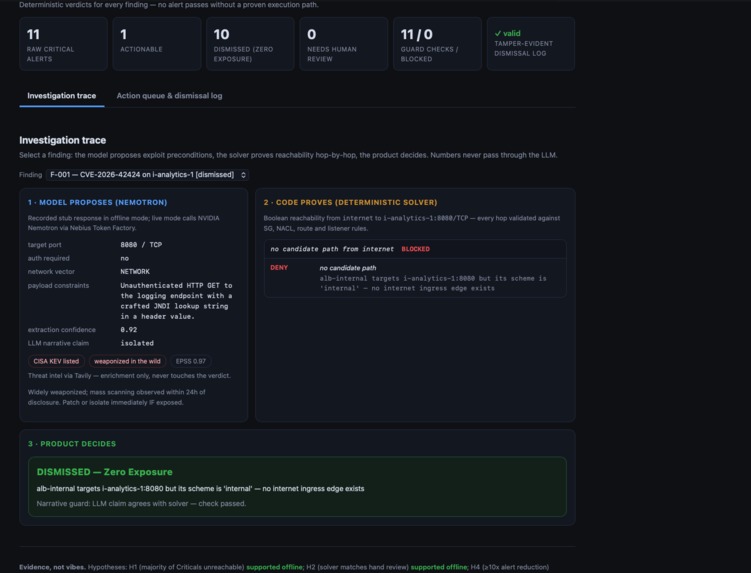Click the auth required value no
Screen dimensions: 751x573
125,258
